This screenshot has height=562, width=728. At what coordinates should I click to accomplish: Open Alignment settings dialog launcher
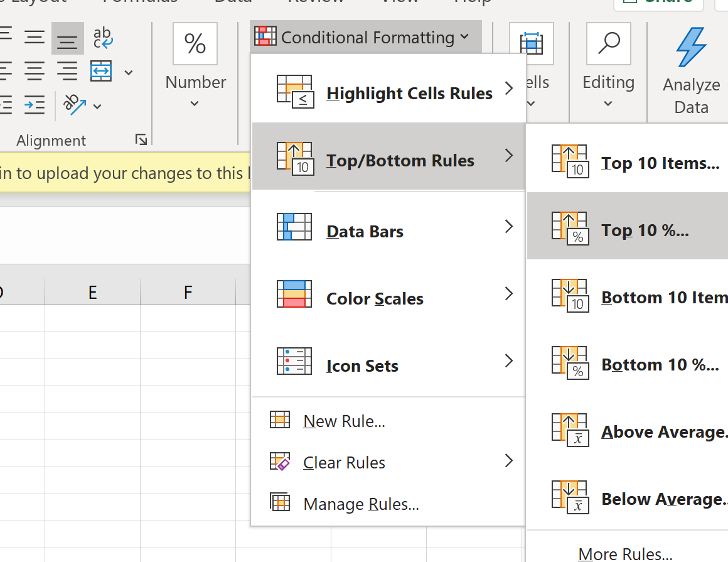[x=141, y=139]
